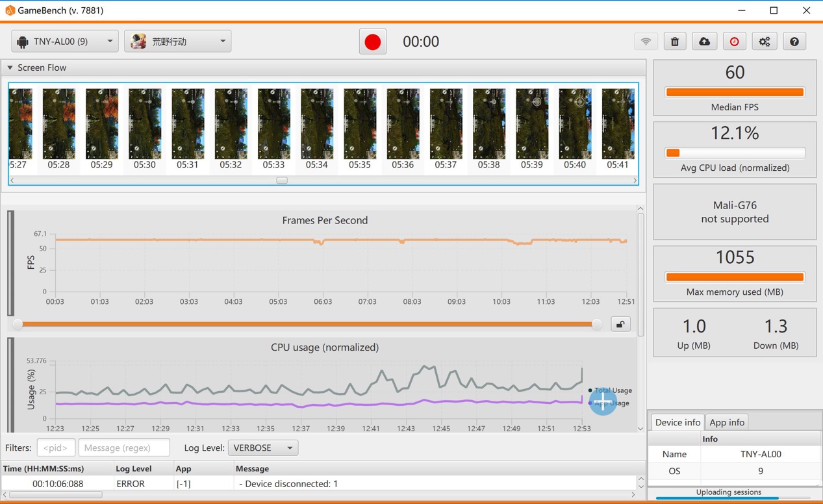Viewport: 823px width, 504px height.
Task: Click the red timer clock icon
Action: [734, 42]
